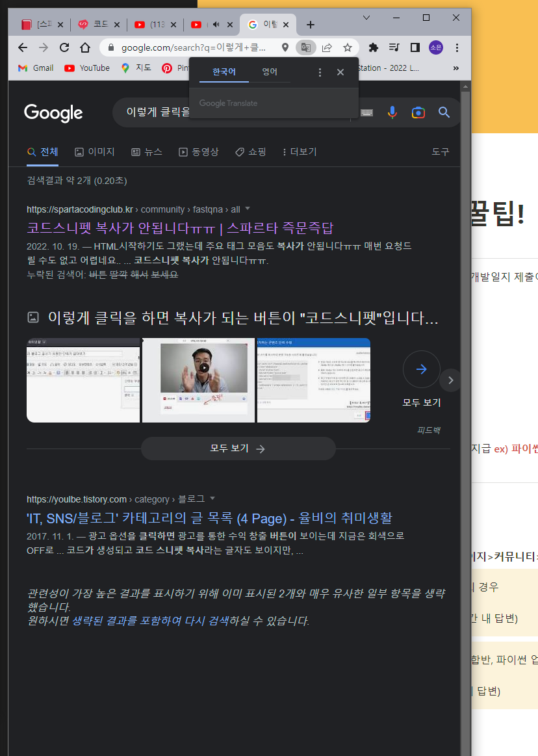Reload the current page
538x756 pixels.
tap(64, 47)
